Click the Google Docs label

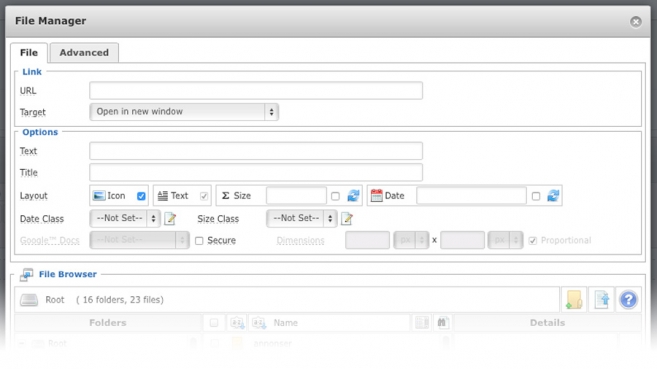[x=49, y=240]
